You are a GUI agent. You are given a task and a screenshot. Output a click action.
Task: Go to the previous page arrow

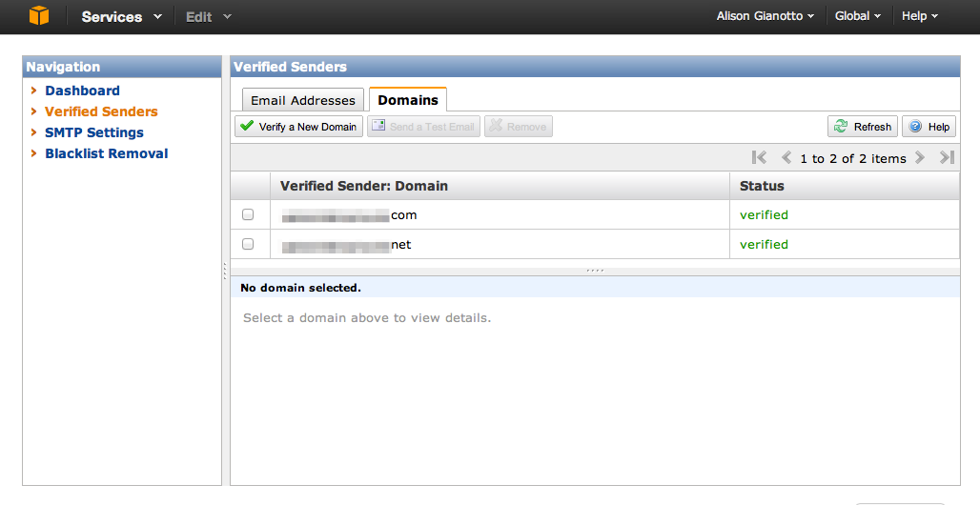tap(786, 157)
